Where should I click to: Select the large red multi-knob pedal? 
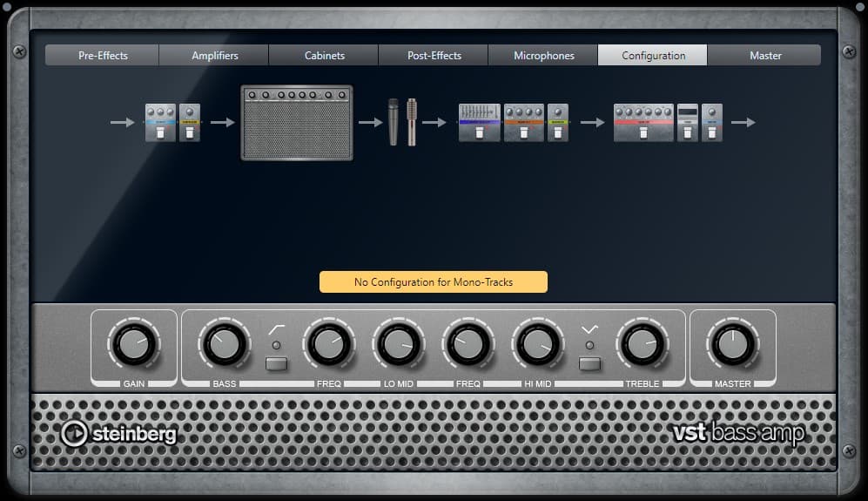click(x=643, y=123)
